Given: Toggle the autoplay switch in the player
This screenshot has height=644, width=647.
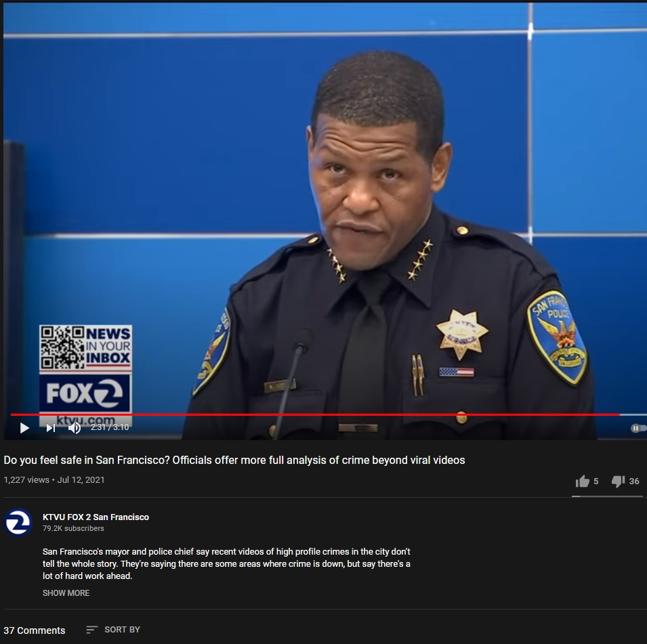Looking at the screenshot, I should 638,428.
